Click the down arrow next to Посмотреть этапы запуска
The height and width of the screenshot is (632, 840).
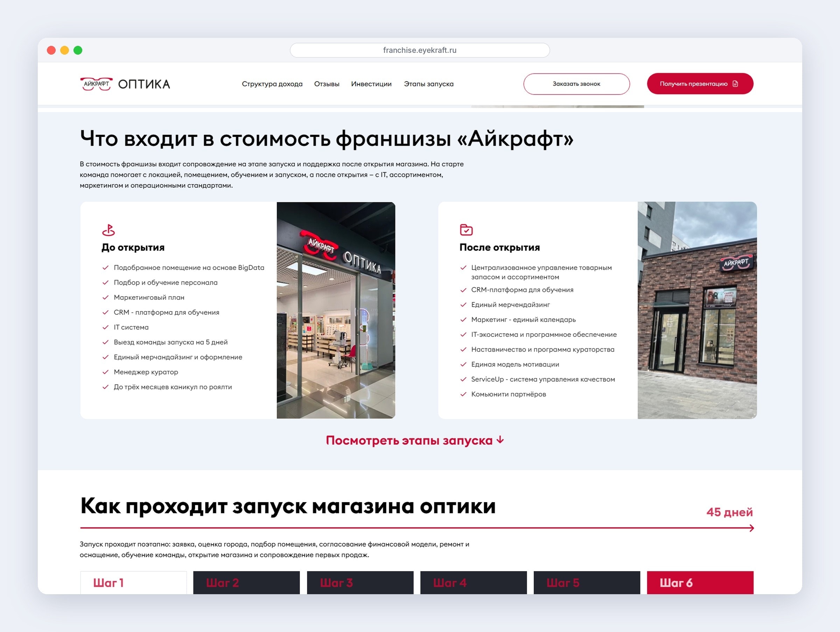(500, 440)
